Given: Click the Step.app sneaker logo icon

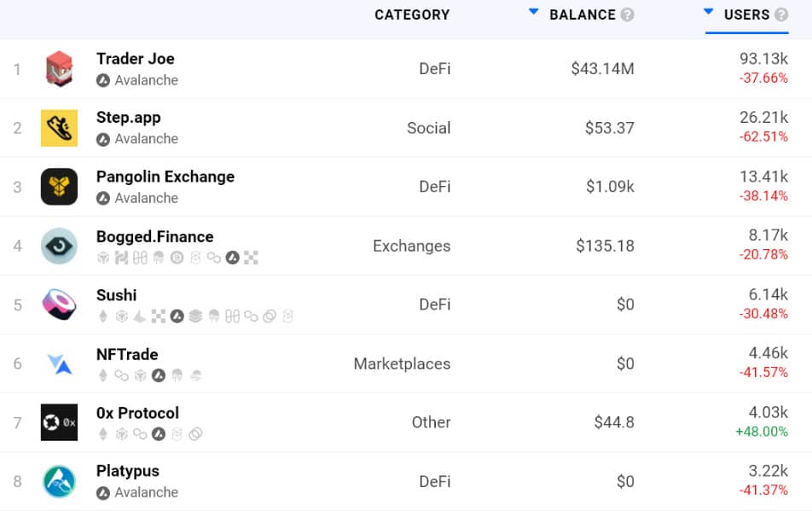Looking at the screenshot, I should coord(58,127).
